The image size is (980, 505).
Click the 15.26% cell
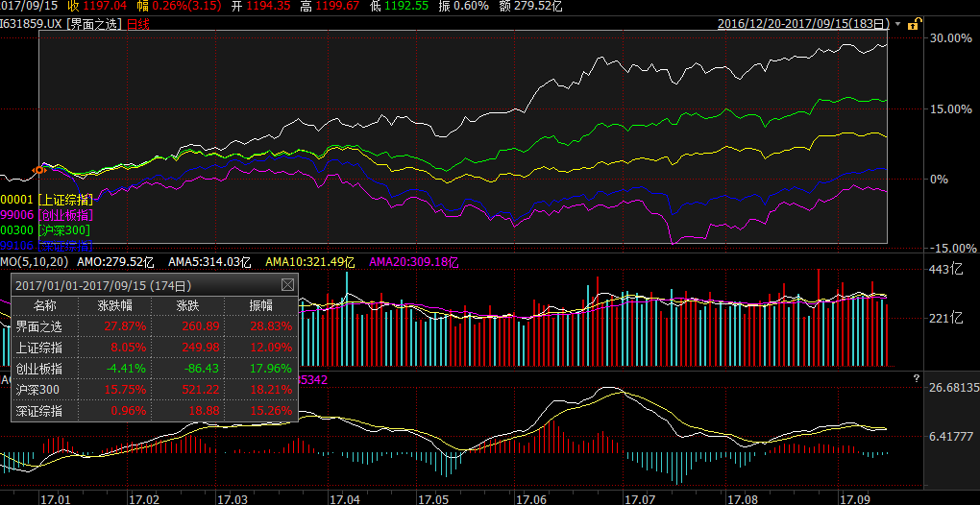tap(271, 411)
